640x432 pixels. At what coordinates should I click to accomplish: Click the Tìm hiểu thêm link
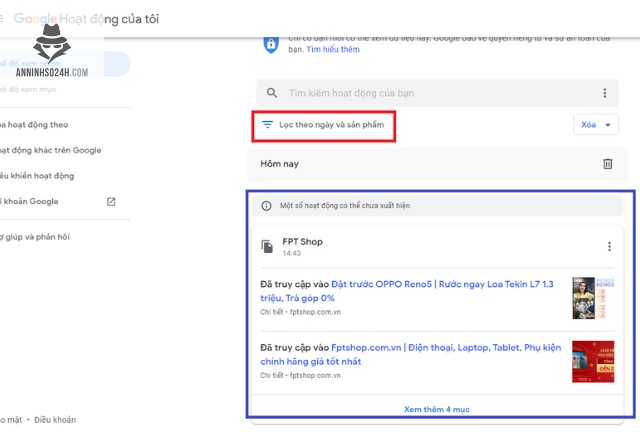click(333, 49)
